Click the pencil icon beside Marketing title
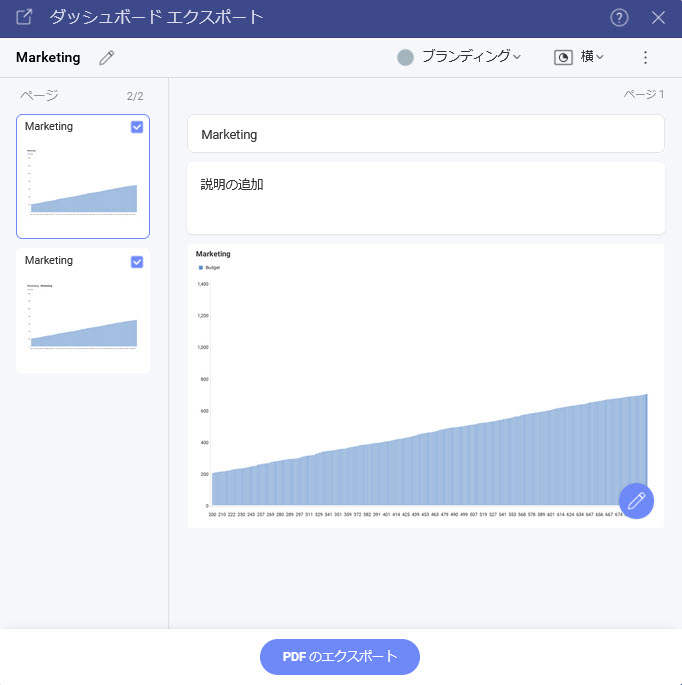682x685 pixels. [107, 58]
